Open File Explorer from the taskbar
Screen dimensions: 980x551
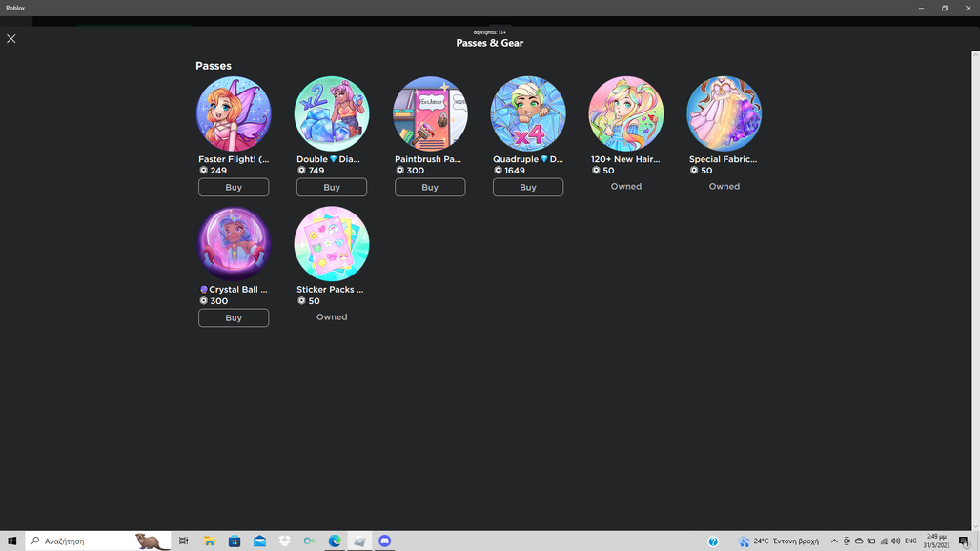point(210,541)
